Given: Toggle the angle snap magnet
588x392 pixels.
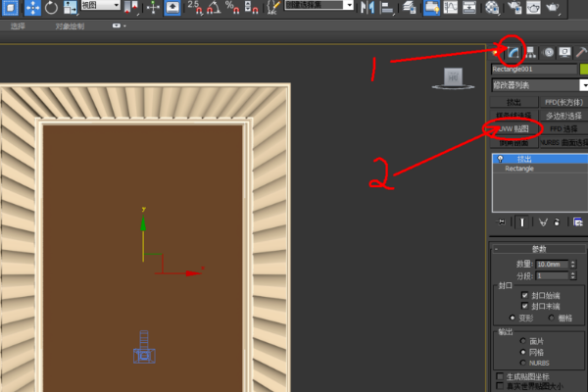Looking at the screenshot, I should point(214,7).
